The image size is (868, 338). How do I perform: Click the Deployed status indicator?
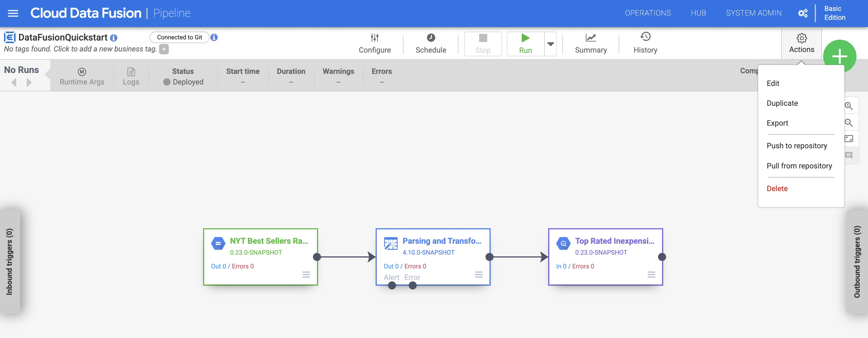click(x=183, y=81)
